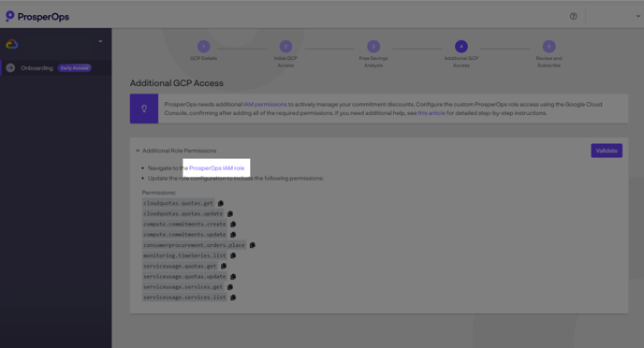The height and width of the screenshot is (348, 644).
Task: Select Onboarding in the sidebar
Action: coord(56,68)
